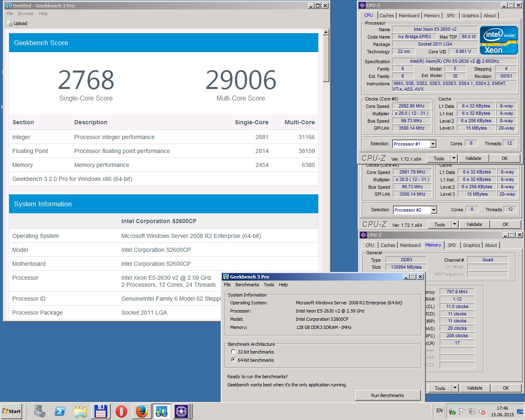This screenshot has width=525, height=420.
Task: Click the Safely Remove Hardware tray icon
Action: click(x=452, y=411)
